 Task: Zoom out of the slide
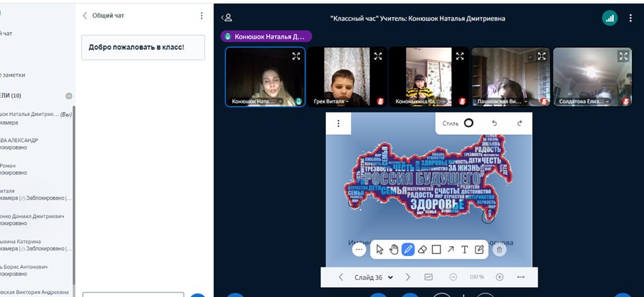pos(454,277)
